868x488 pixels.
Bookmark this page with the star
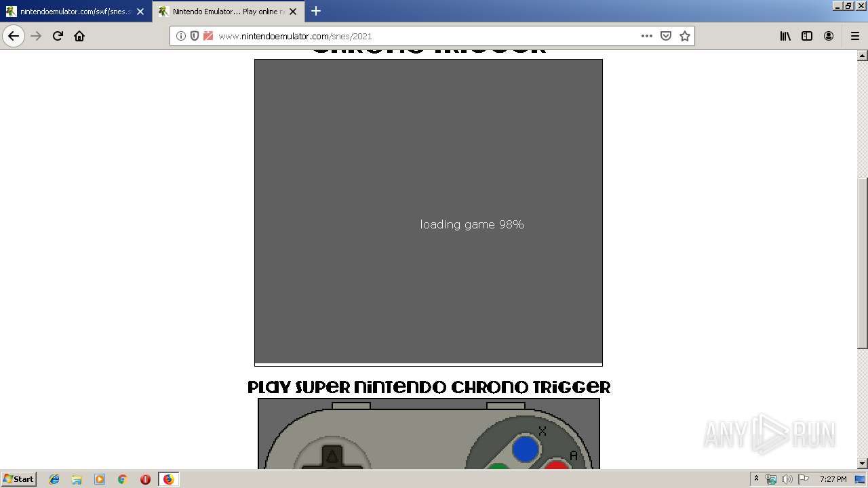tap(685, 36)
